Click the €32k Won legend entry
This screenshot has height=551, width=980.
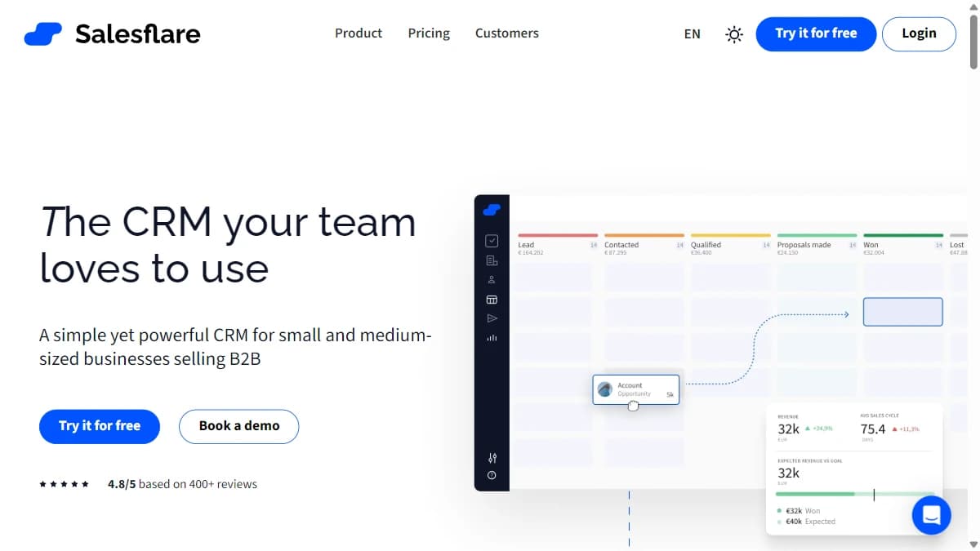pyautogui.click(x=799, y=511)
